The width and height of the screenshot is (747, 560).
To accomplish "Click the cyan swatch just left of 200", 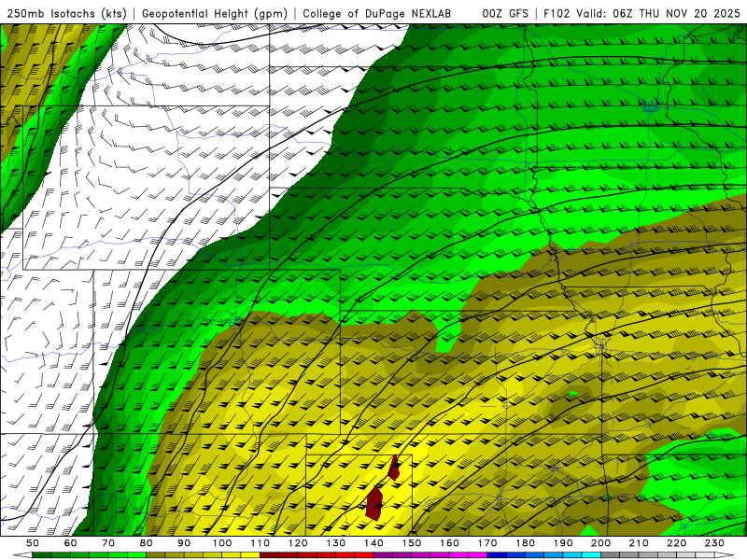I will point(591,555).
